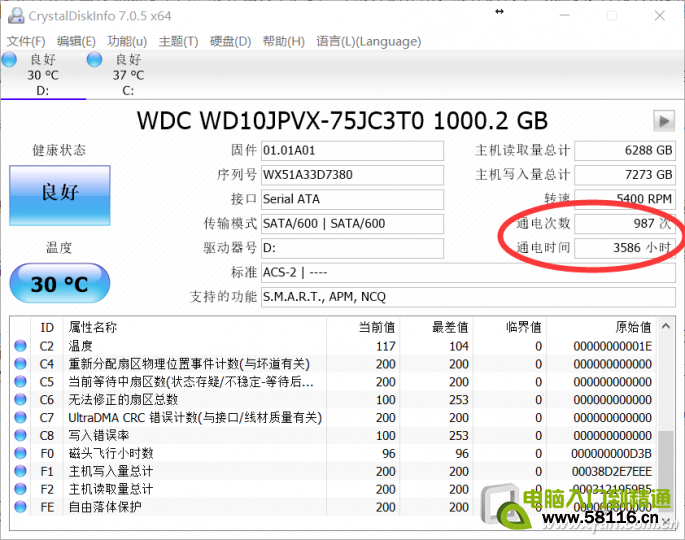This screenshot has height=540, width=685.
Task: Open the 文件(F) menu
Action: [x=26, y=42]
